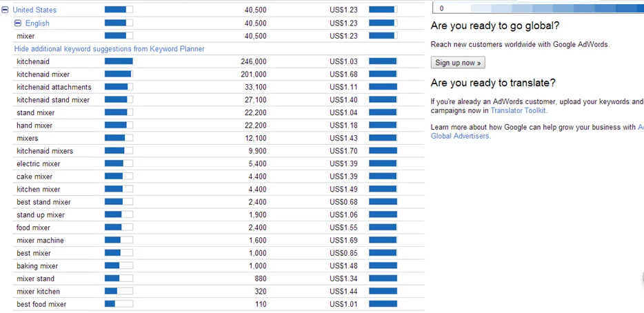644x313 pixels.
Task: Open the Translator Toolkit link
Action: [518, 110]
